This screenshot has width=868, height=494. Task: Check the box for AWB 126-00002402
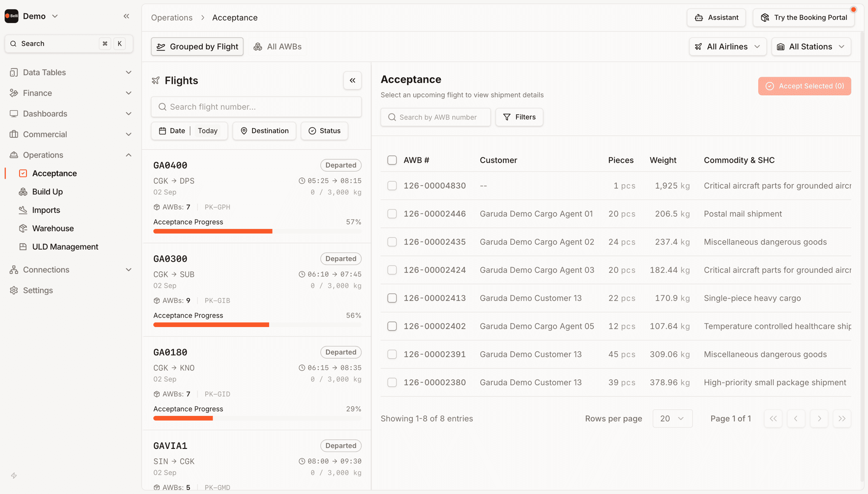[x=392, y=326]
